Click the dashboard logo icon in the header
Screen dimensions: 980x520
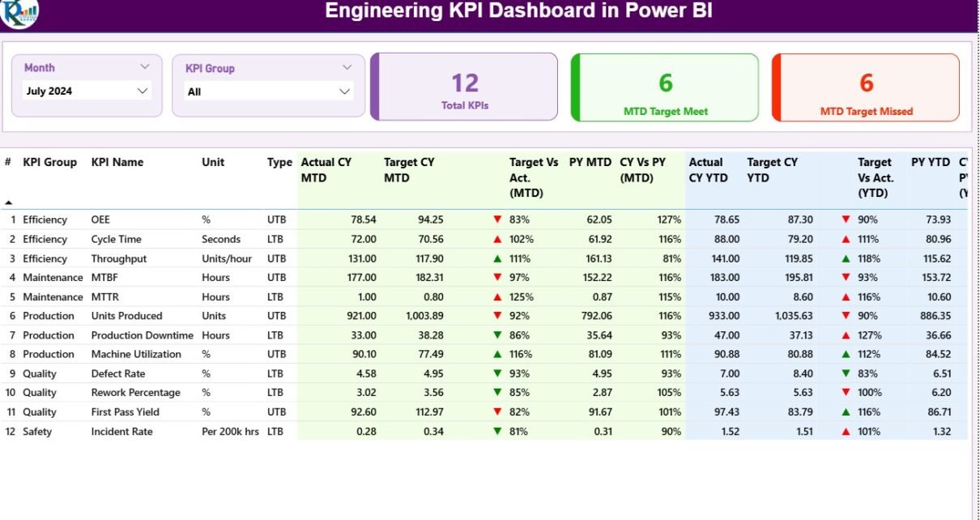pyautogui.click(x=19, y=11)
